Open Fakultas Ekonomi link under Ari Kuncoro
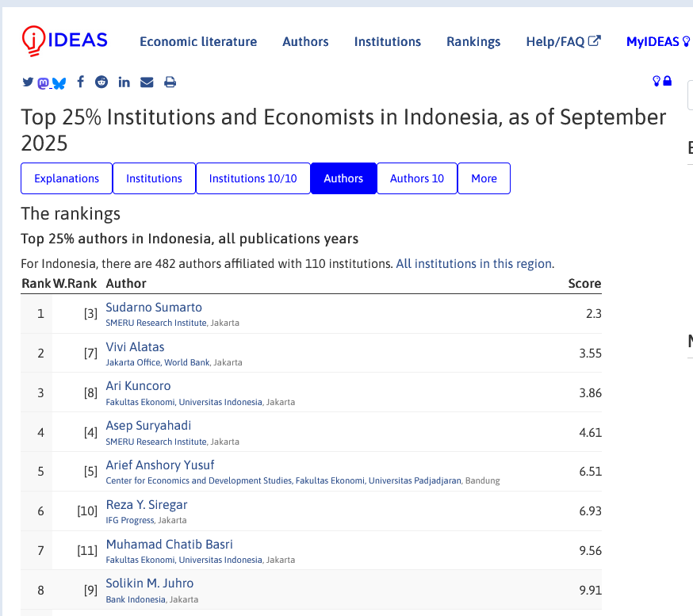Screen dimensions: 693x616 (x=184, y=402)
